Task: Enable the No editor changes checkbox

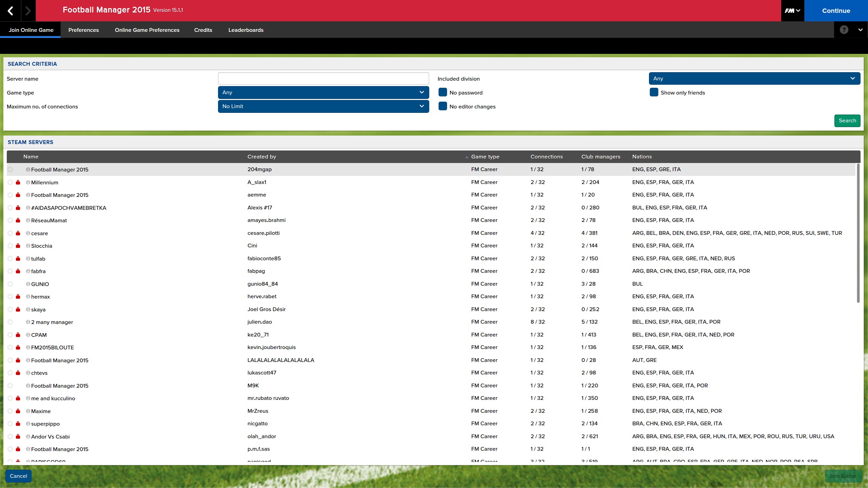Action: [442, 106]
